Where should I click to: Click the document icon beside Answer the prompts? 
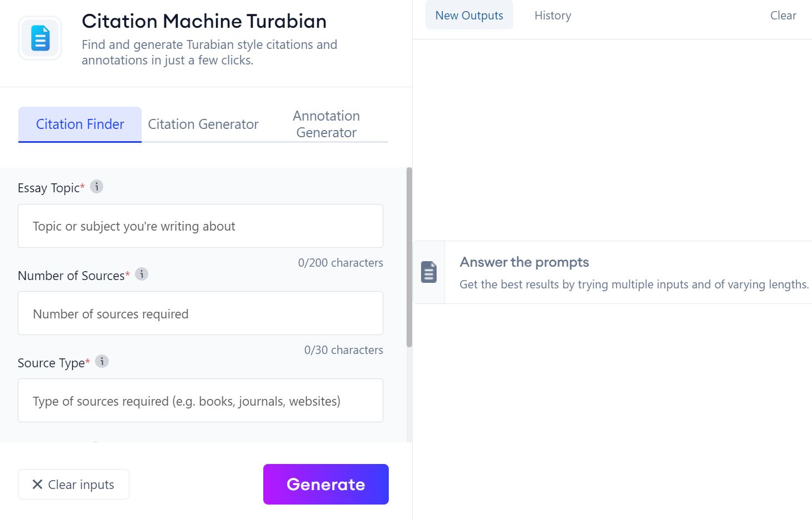tap(429, 272)
